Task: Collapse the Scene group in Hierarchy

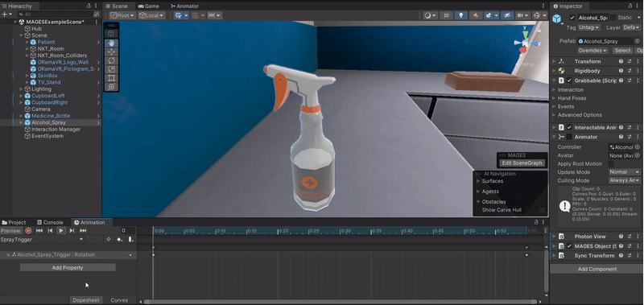Action: pos(22,35)
